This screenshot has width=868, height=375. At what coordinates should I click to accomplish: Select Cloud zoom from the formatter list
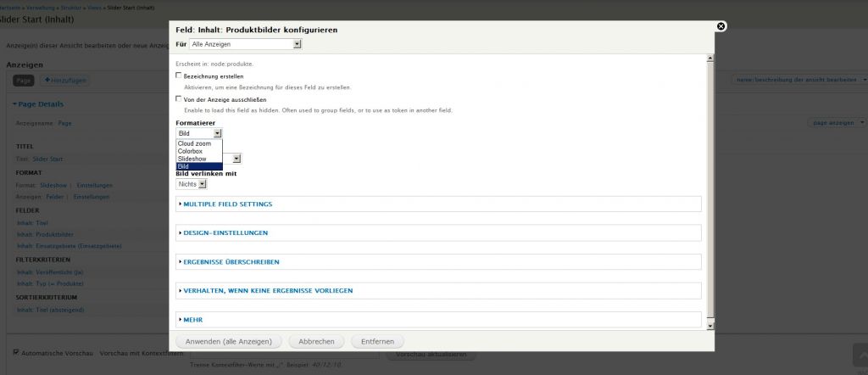[195, 143]
